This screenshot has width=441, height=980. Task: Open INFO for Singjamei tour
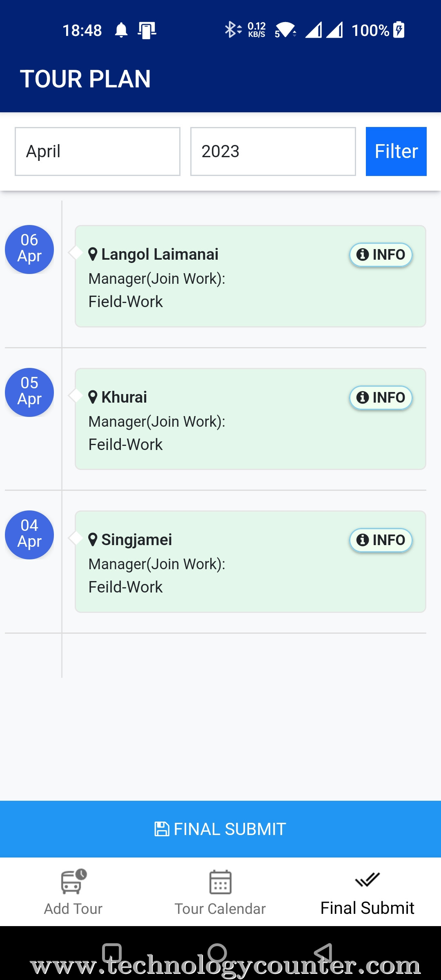pos(381,540)
